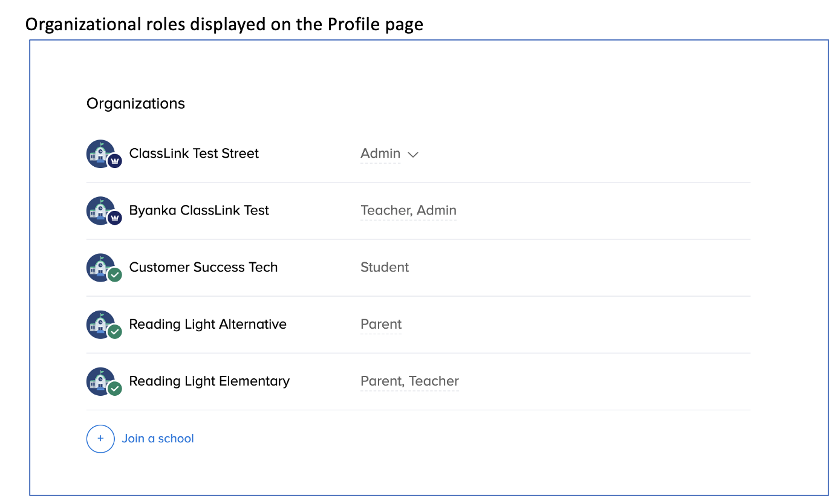Select the ClassLink Test Street organization name

pyautogui.click(x=194, y=153)
